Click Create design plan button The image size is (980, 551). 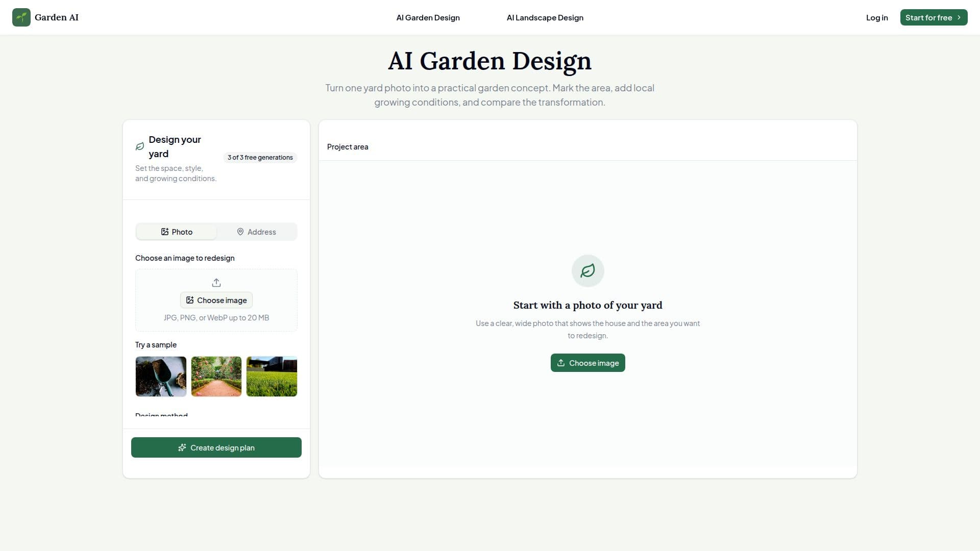click(216, 447)
